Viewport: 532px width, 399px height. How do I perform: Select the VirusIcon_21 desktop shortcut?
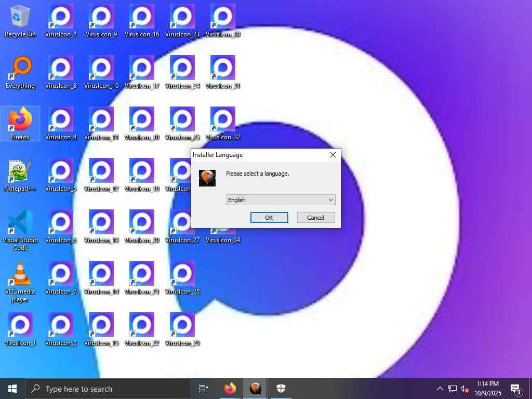[x=142, y=278]
